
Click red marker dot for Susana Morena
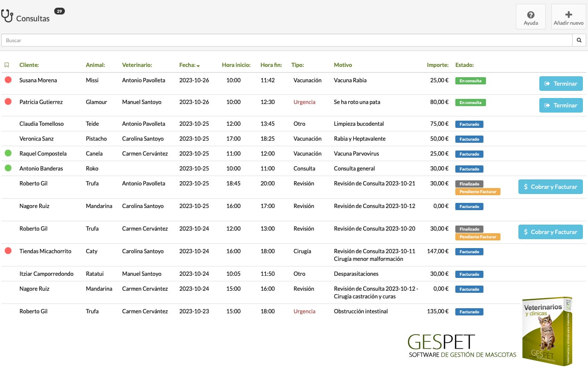click(x=8, y=80)
